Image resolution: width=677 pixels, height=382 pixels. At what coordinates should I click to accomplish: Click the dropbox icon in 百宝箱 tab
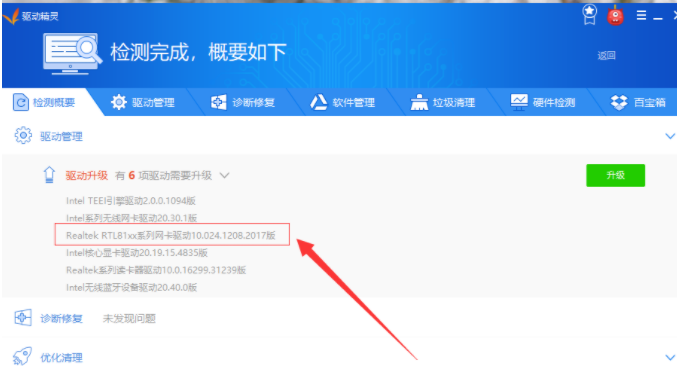pyautogui.click(x=619, y=102)
